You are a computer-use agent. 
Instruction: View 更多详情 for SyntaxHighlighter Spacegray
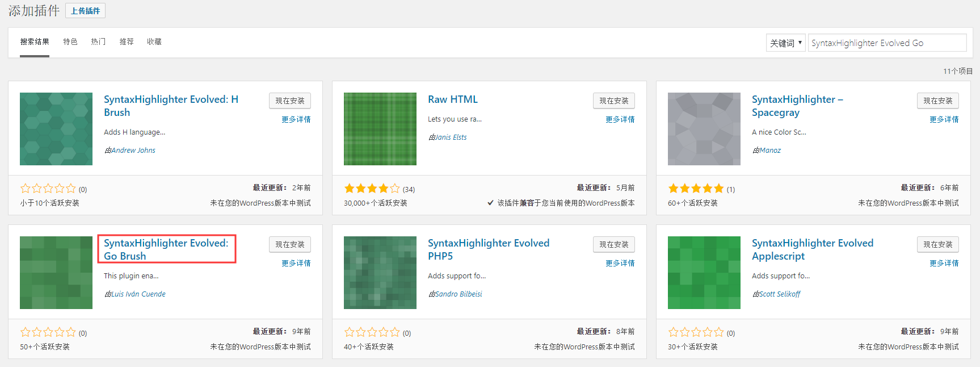(944, 119)
